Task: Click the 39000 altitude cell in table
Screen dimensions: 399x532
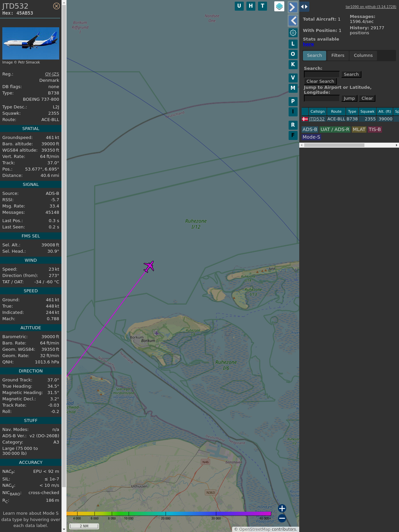Action: click(x=385, y=119)
